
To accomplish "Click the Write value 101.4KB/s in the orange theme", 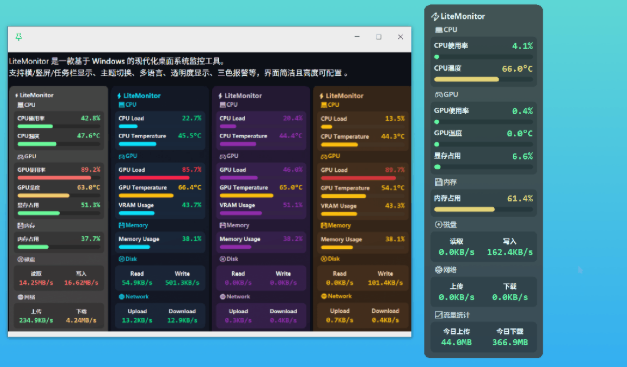I will 385,283.
